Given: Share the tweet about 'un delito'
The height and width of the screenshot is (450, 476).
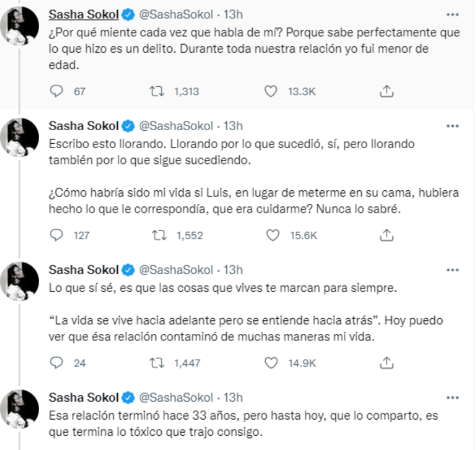Looking at the screenshot, I should 387,91.
